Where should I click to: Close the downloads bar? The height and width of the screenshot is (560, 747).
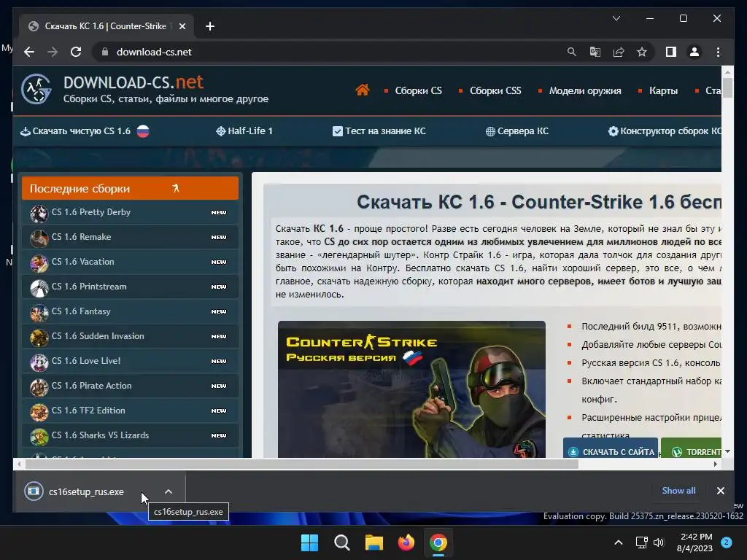tap(720, 491)
